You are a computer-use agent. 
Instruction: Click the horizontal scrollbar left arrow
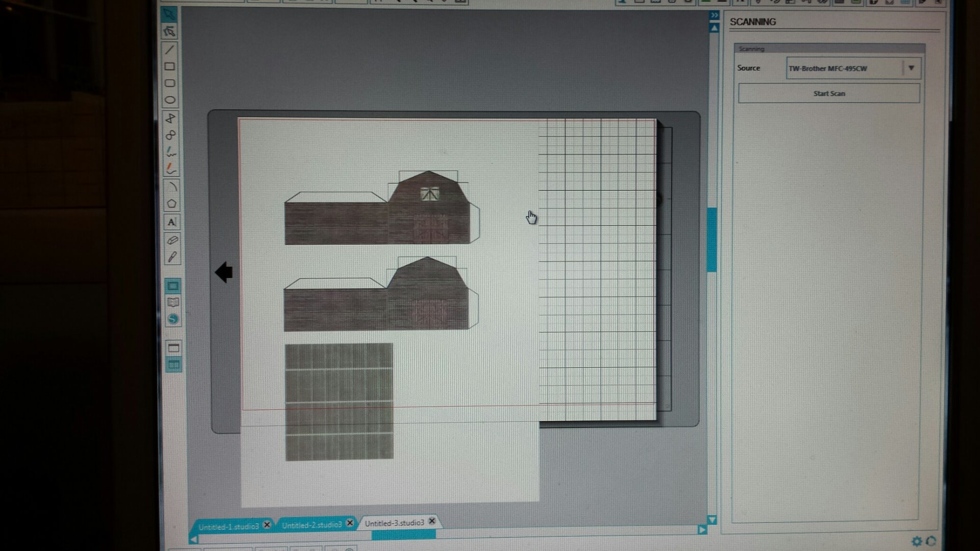[194, 539]
